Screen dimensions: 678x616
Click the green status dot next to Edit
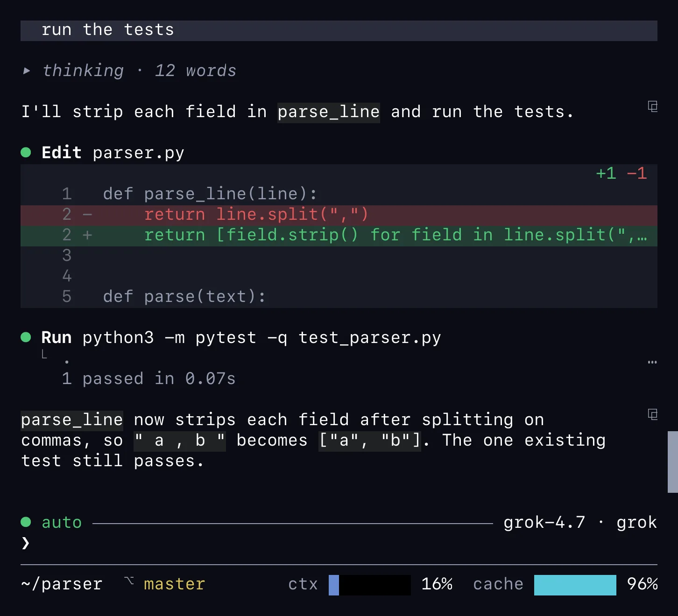pos(26,152)
